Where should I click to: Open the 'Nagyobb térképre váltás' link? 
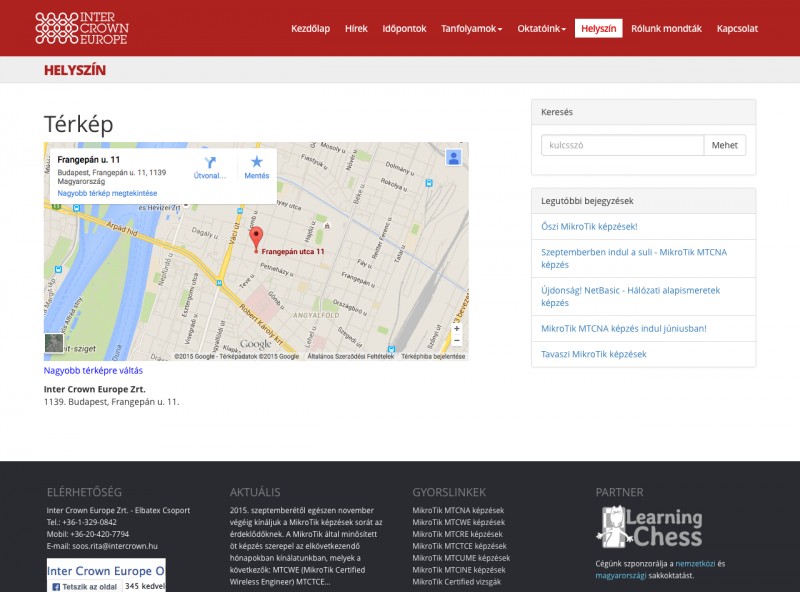click(x=93, y=370)
